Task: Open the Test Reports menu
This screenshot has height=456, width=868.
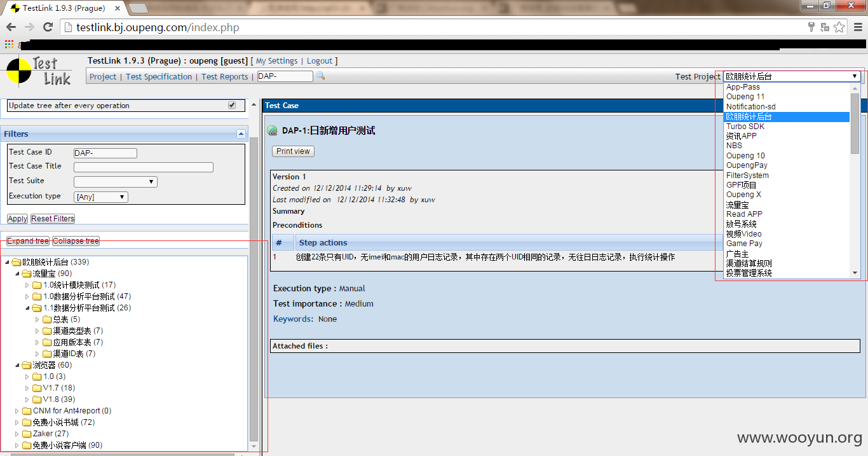Action: point(225,76)
